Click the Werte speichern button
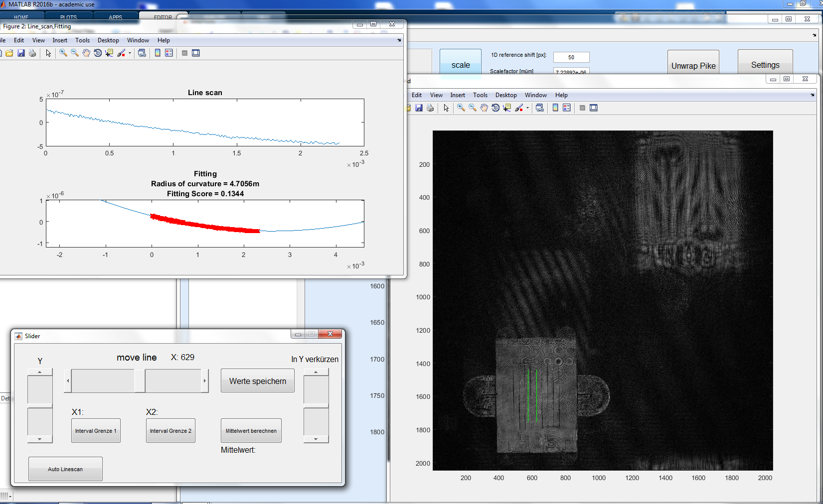Screen dimensions: 823x504 pyautogui.click(x=258, y=381)
